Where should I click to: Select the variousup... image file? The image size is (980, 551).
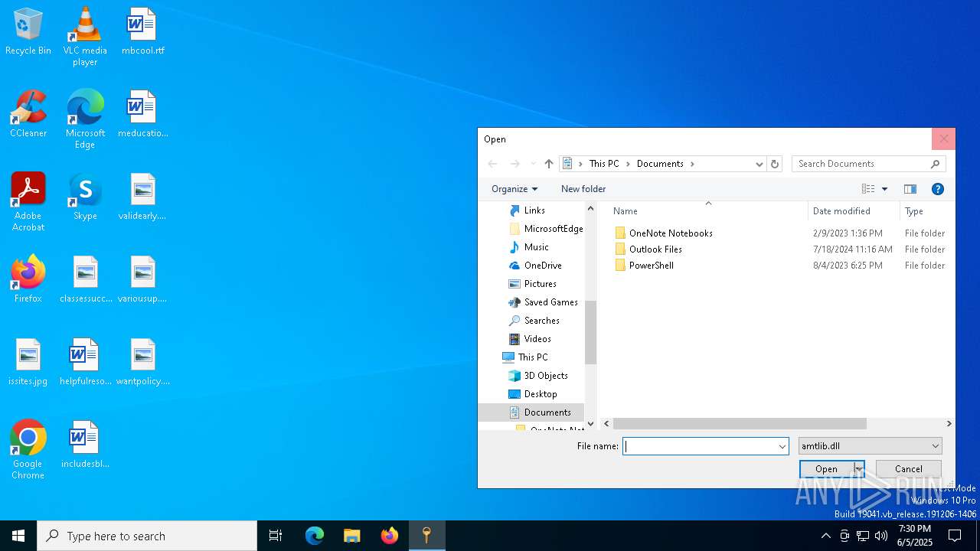(142, 280)
